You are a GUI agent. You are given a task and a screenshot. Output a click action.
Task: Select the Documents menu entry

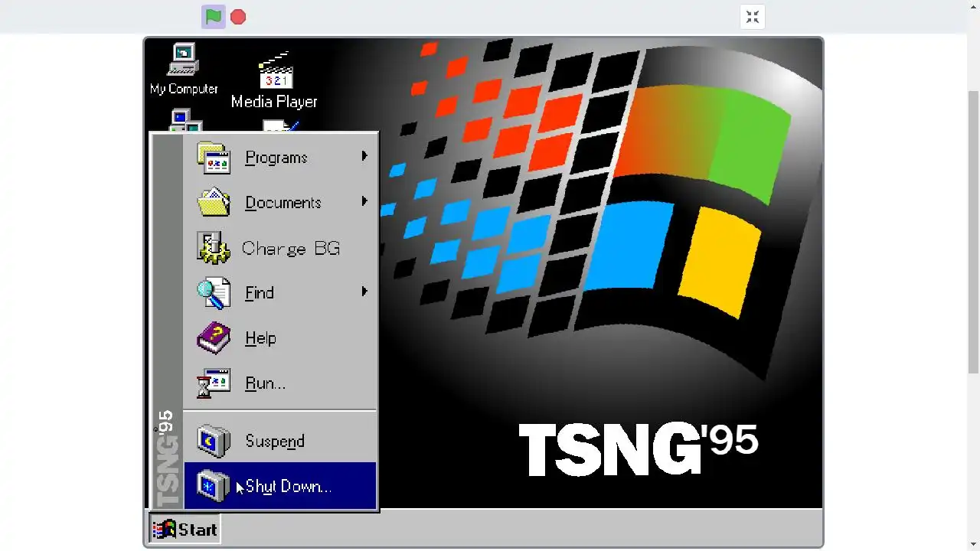280,202
